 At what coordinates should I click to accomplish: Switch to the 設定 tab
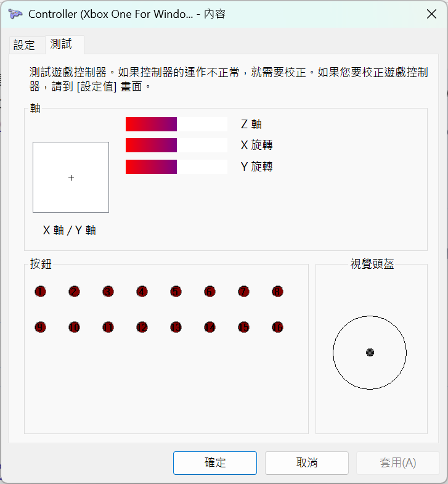coord(25,45)
